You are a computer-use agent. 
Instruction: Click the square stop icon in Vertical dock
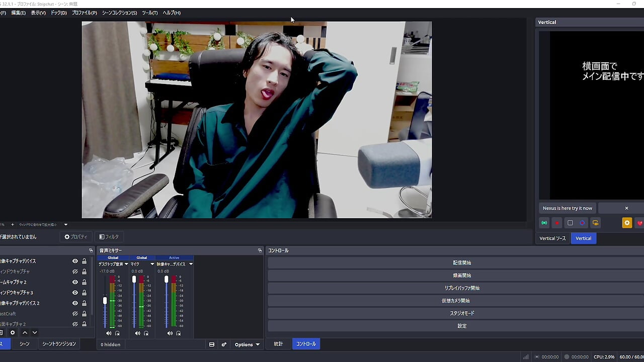coord(570,223)
